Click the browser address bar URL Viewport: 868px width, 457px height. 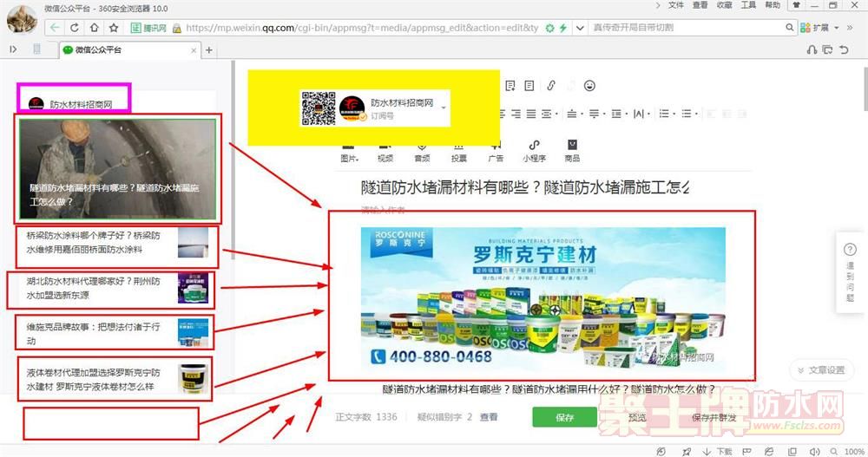(362, 28)
